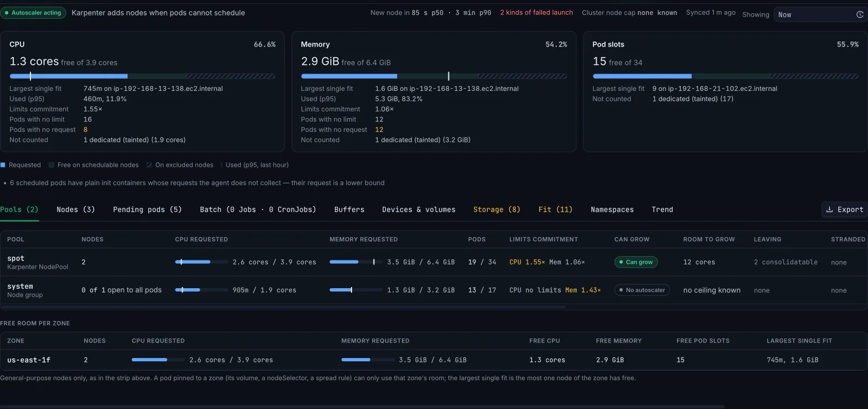868x409 pixels.
Task: Click the Memory card usage bar
Action: tap(433, 76)
